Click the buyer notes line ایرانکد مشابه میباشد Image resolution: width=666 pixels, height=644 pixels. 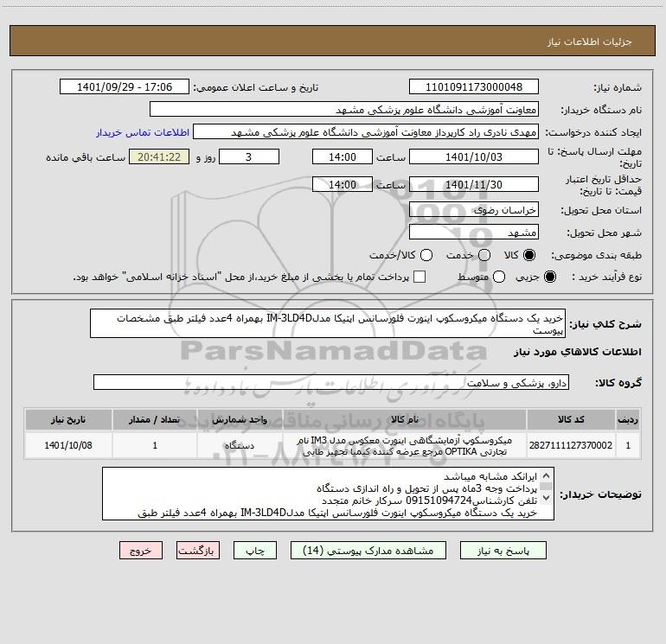(490, 476)
